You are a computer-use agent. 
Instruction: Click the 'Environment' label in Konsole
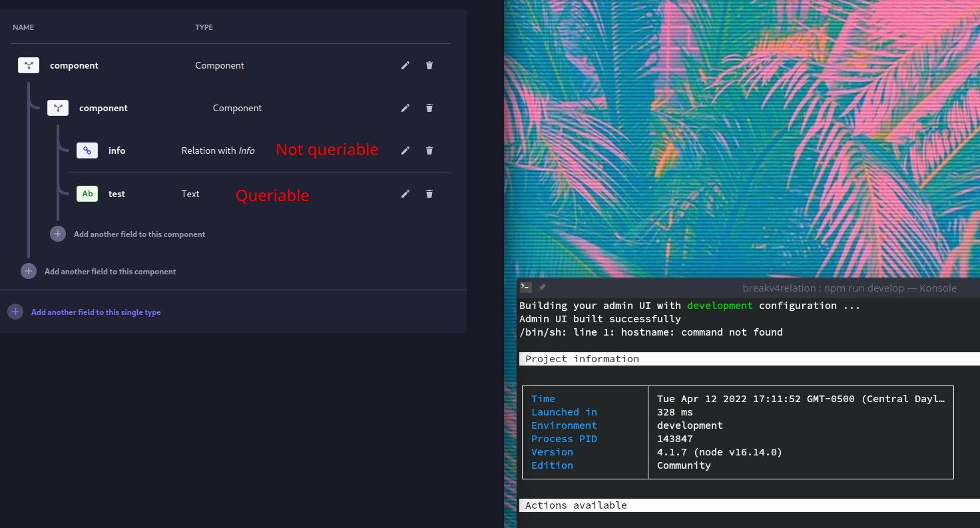coord(564,425)
